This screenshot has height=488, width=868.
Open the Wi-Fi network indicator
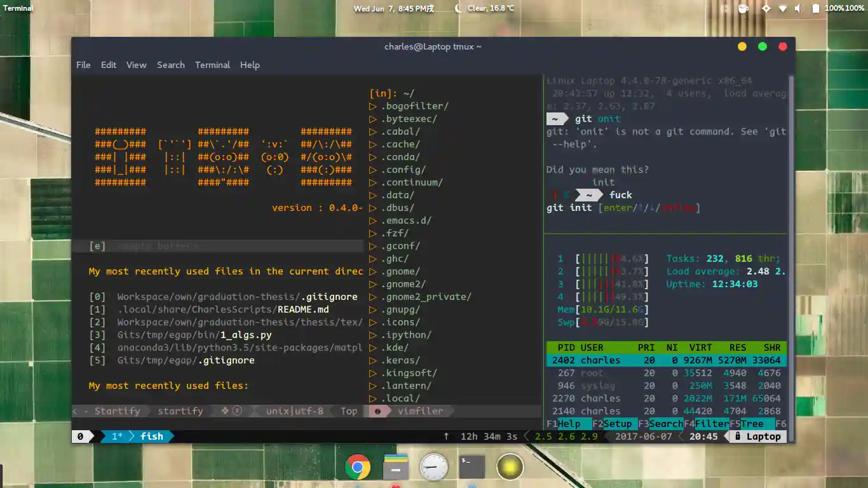point(783,8)
